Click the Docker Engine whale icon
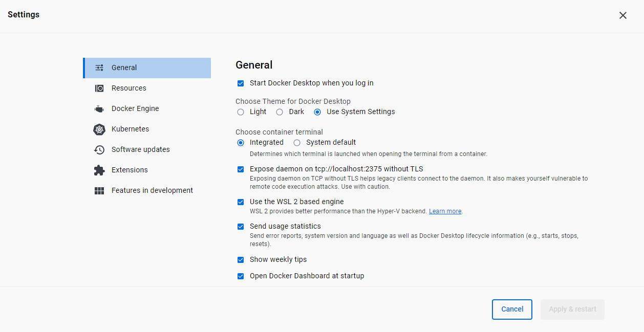 tap(99, 108)
